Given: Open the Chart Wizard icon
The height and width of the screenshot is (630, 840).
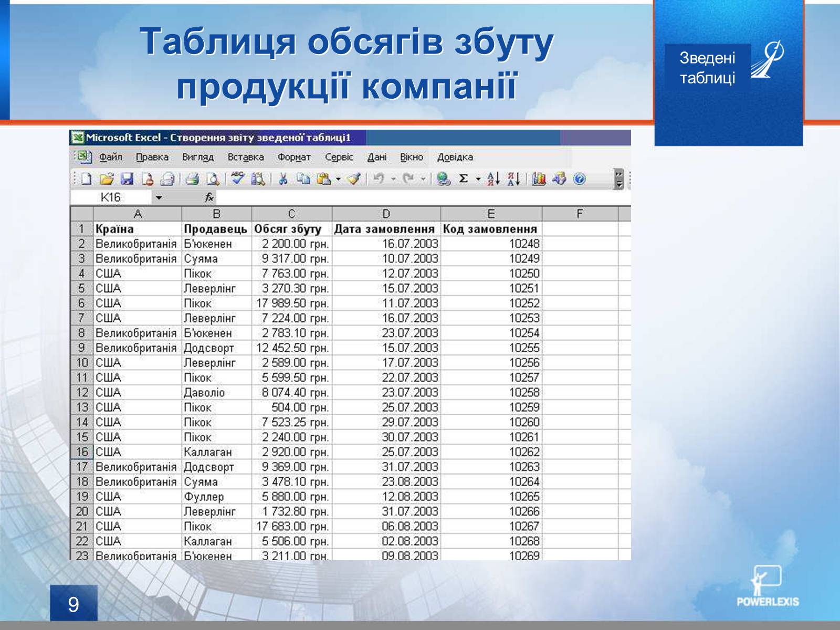Looking at the screenshot, I should point(539,180).
